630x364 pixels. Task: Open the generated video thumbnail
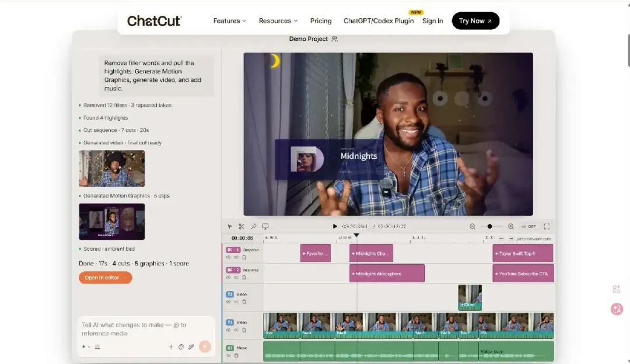(111, 169)
